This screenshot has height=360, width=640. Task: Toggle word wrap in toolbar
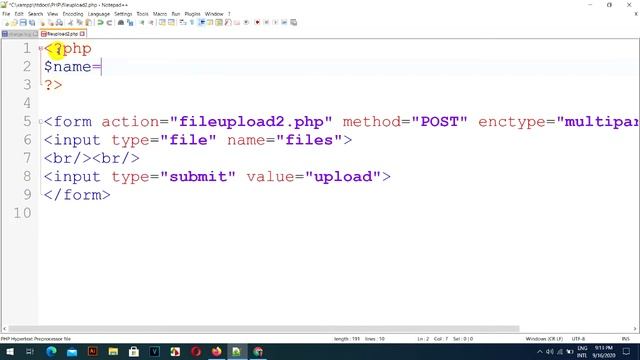(182, 22)
